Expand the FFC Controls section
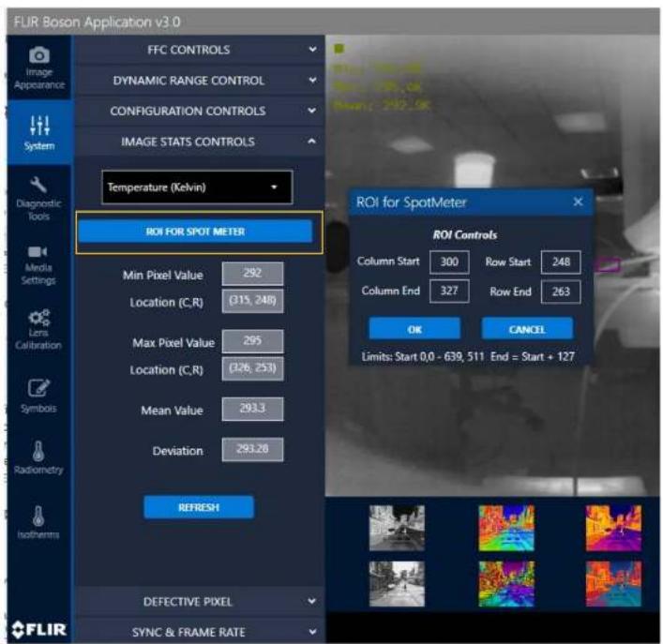 [x=200, y=50]
